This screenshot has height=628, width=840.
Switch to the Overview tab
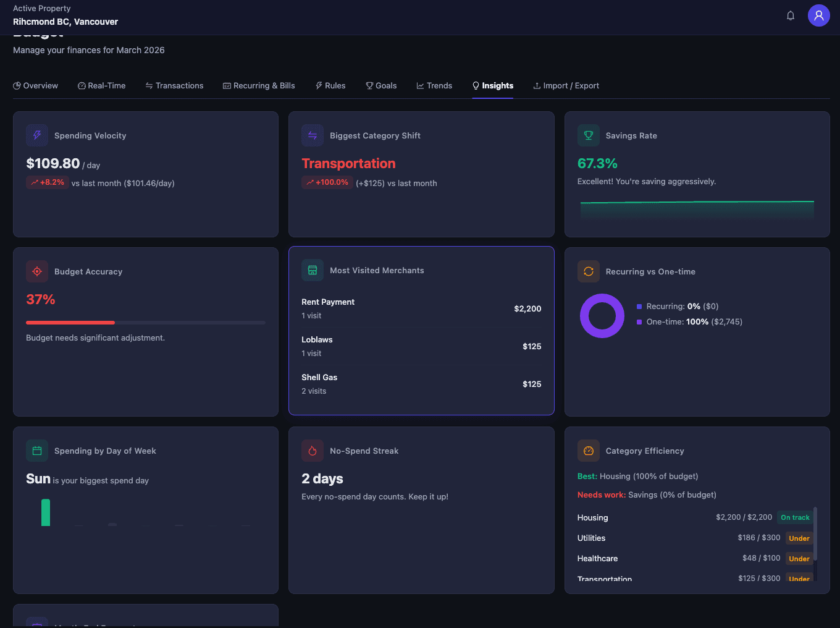click(35, 86)
